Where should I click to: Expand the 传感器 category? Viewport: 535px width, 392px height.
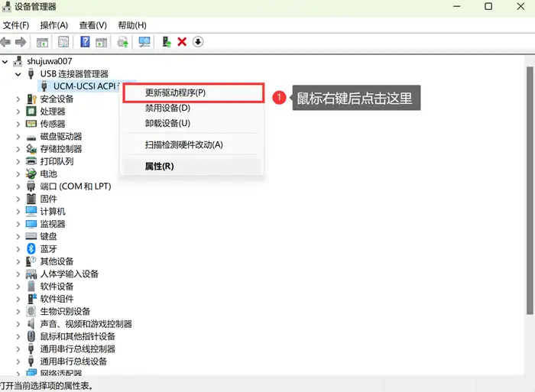[18, 124]
